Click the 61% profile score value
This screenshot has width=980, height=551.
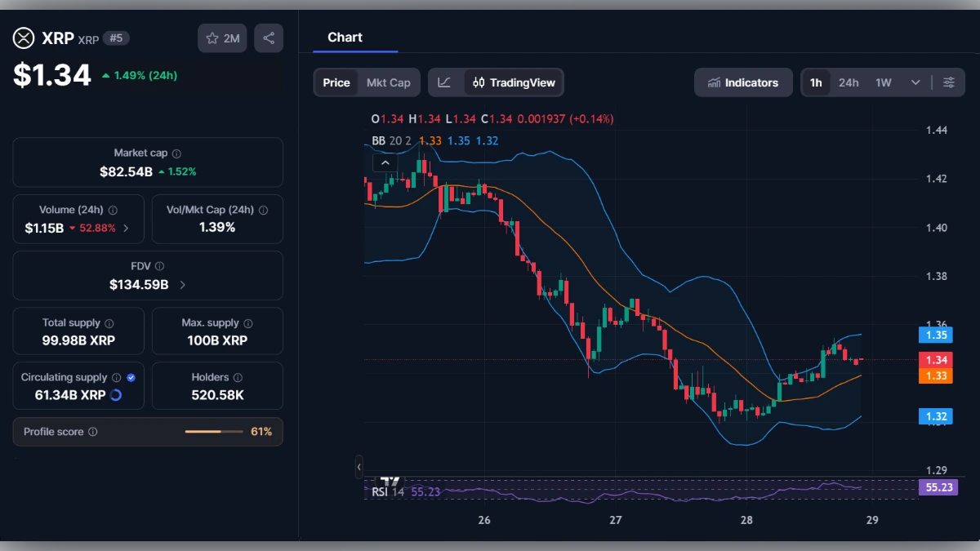(261, 432)
